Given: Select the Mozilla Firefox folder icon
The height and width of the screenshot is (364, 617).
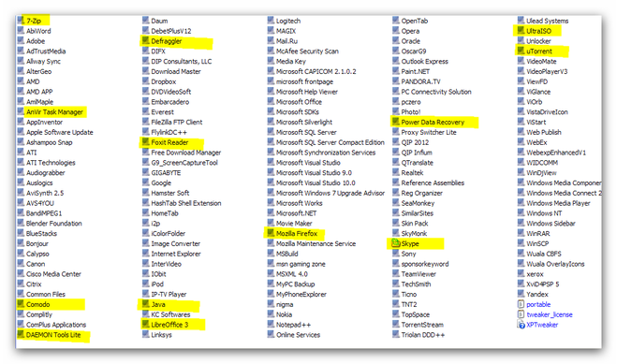Looking at the screenshot, I should click(271, 233).
